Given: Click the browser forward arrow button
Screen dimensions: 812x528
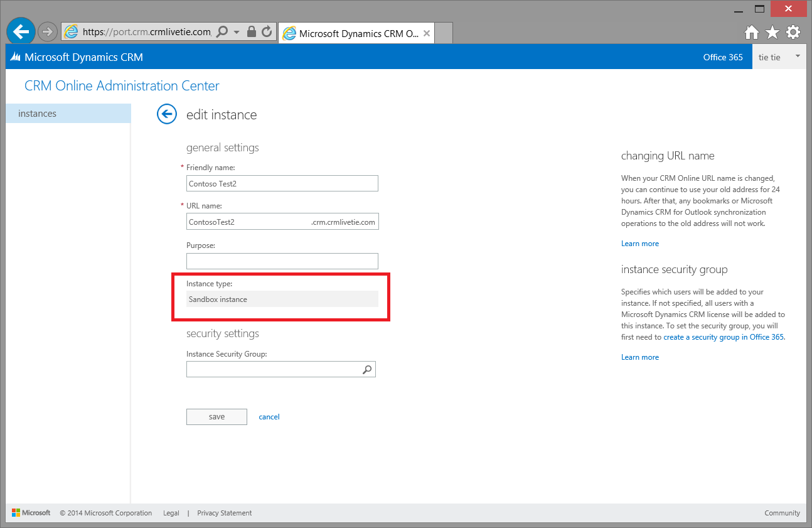Looking at the screenshot, I should pos(48,31).
